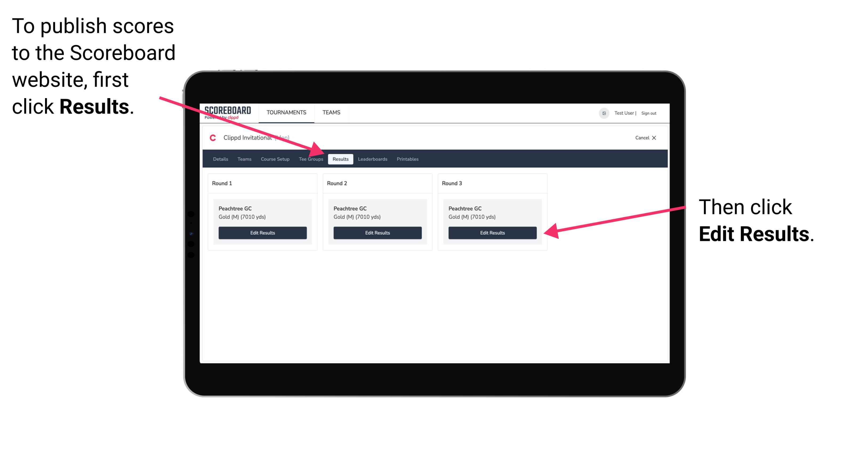Open the Details tab

221,159
